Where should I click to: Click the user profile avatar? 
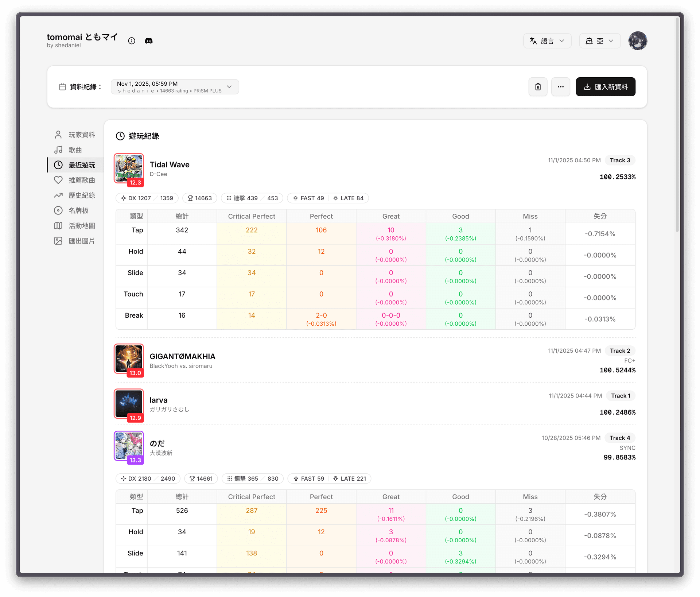(637, 41)
